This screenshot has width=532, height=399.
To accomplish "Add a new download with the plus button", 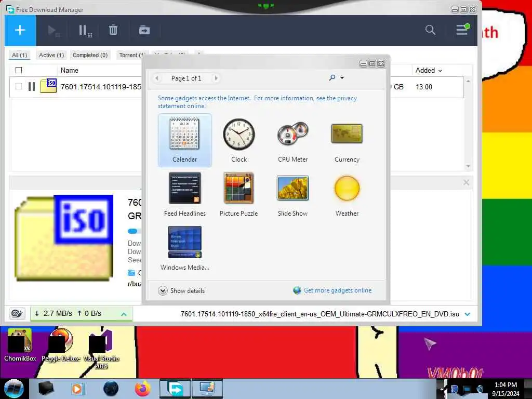I will click(x=20, y=30).
